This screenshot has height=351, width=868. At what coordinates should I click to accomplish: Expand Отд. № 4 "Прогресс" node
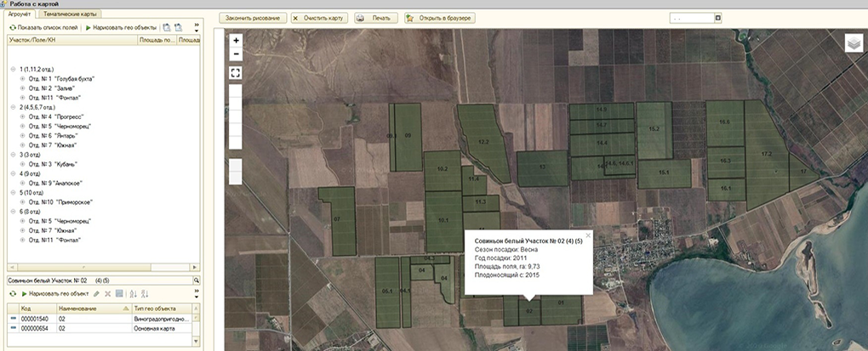pyautogui.click(x=22, y=117)
